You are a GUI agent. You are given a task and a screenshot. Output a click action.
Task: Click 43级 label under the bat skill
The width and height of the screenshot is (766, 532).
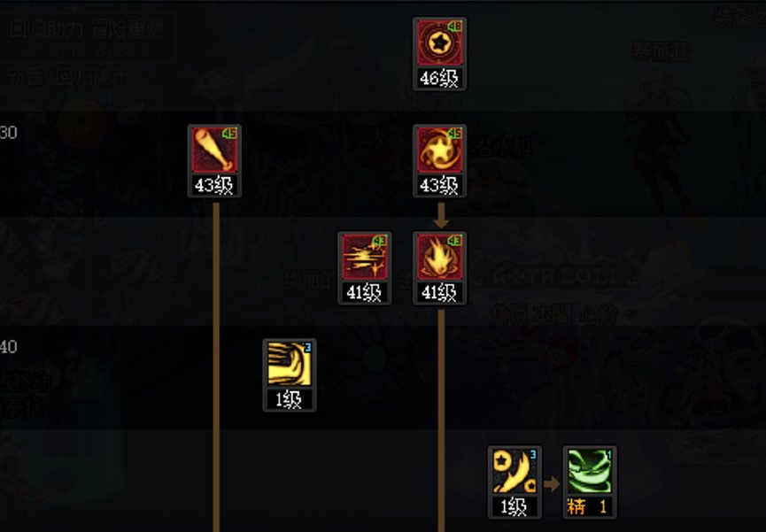click(x=214, y=185)
